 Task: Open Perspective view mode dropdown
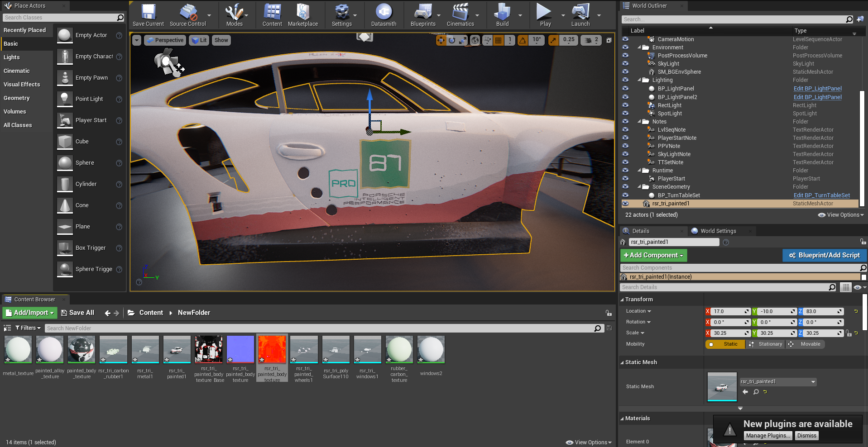point(165,40)
